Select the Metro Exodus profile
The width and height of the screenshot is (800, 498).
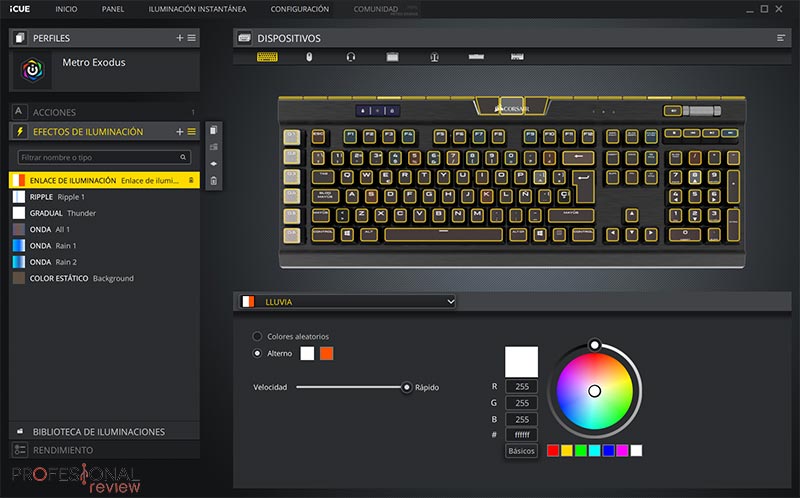coord(104,70)
